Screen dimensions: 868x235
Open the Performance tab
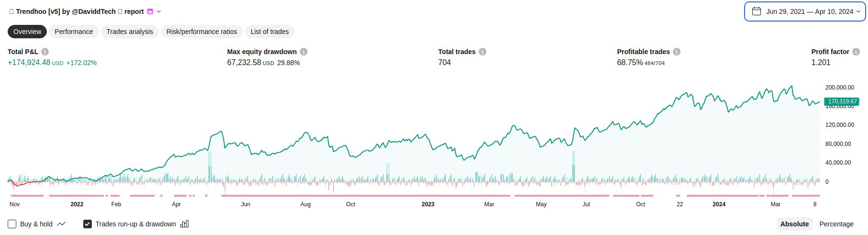pos(74,32)
